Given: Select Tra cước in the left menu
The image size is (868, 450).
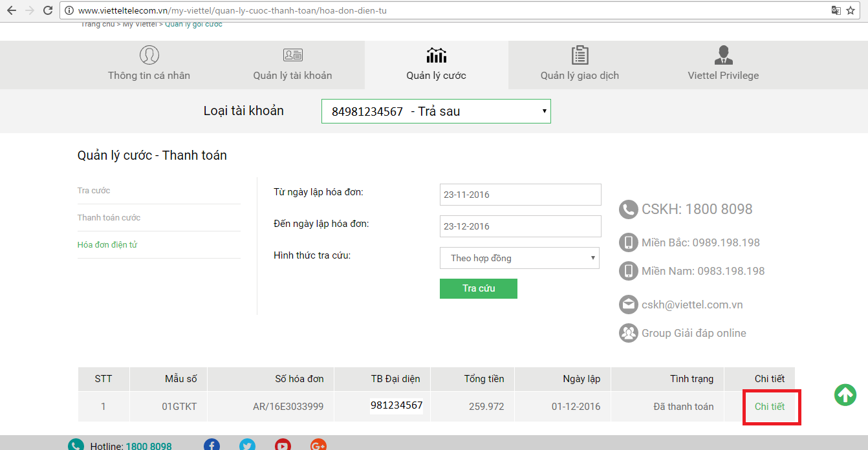Looking at the screenshot, I should coord(94,190).
